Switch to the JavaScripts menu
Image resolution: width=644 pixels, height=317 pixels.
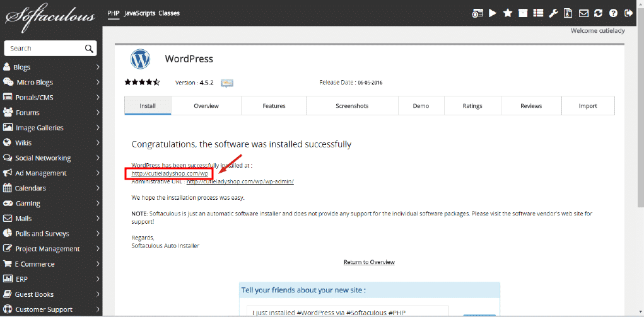click(x=139, y=13)
